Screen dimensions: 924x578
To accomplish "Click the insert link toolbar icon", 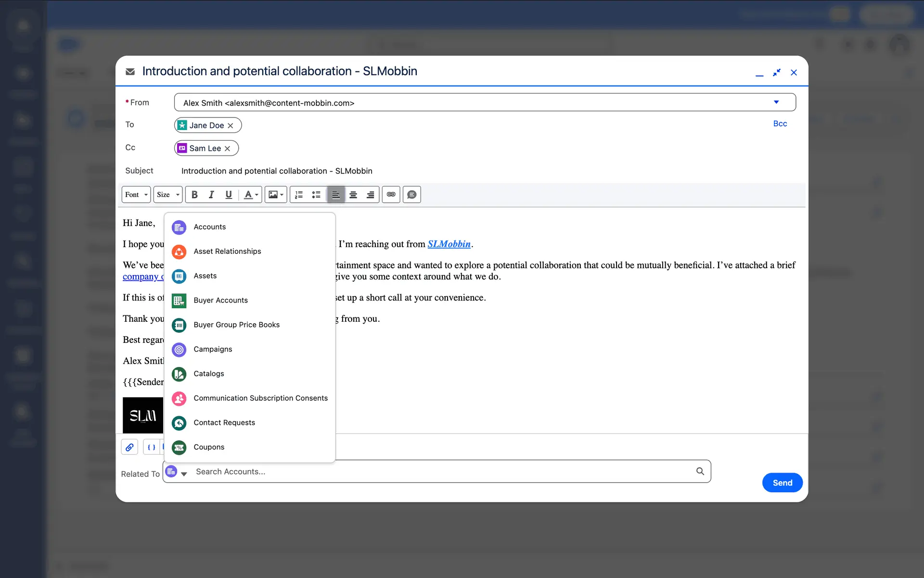I will [x=391, y=195].
